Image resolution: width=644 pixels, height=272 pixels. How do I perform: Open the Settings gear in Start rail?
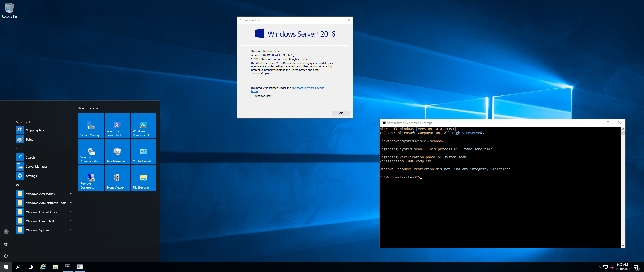coord(6,244)
